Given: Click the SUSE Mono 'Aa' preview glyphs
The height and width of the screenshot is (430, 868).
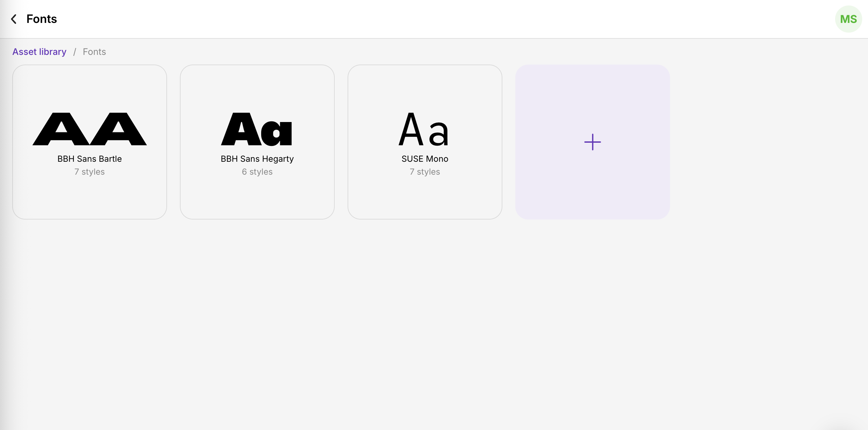Looking at the screenshot, I should (x=424, y=129).
